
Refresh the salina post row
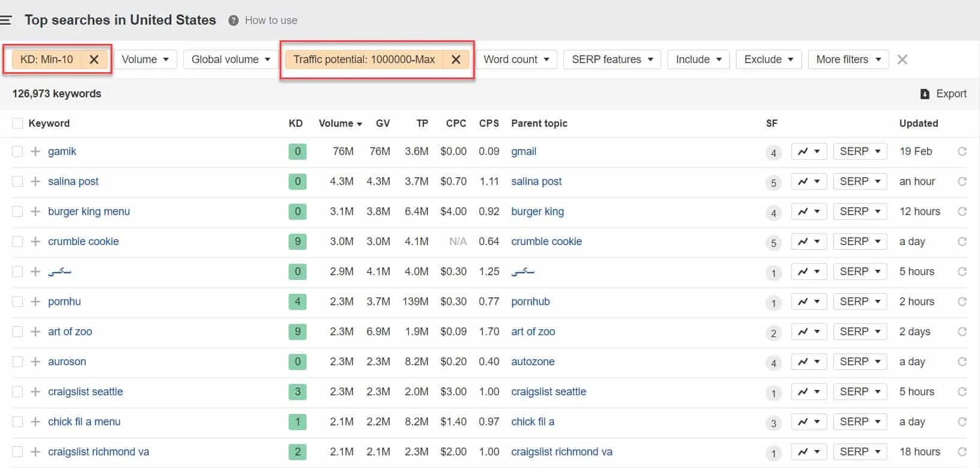(962, 181)
